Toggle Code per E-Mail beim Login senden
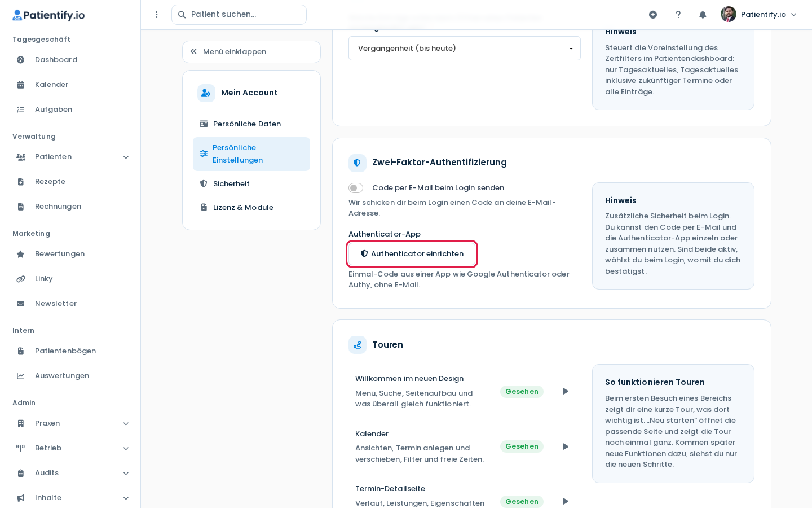The image size is (812, 508). [356, 188]
